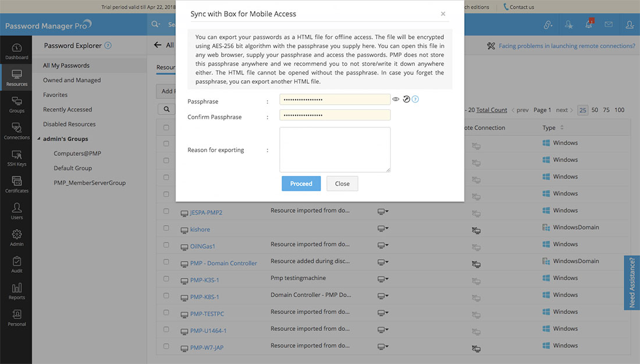The width and height of the screenshot is (640, 364).
Task: Click the password generator icon beside Passphrase
Action: point(406,99)
